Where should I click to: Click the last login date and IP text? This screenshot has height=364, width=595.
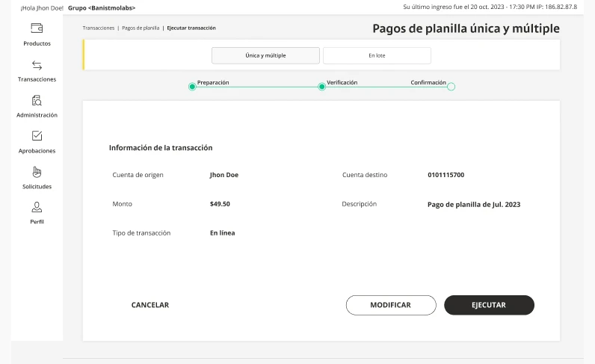[x=490, y=7]
